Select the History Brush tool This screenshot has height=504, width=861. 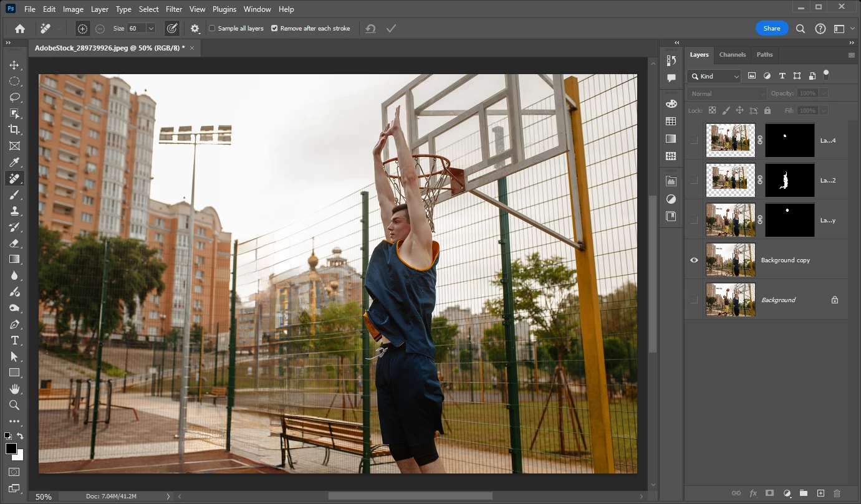pos(14,227)
